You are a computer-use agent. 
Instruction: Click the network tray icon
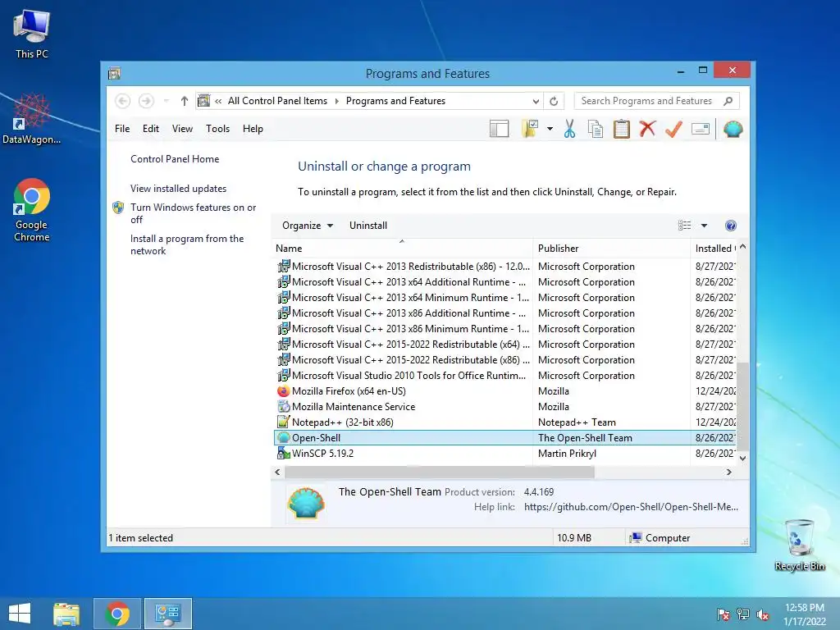click(743, 614)
